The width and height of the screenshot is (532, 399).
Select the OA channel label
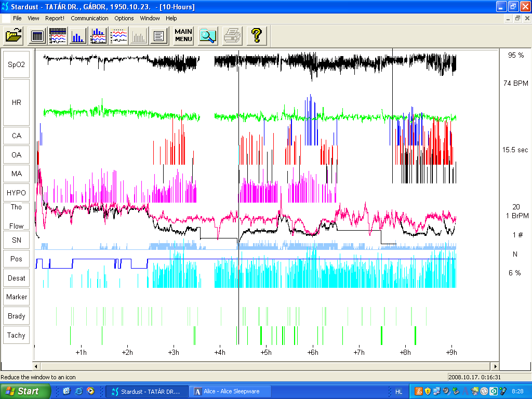point(16,155)
